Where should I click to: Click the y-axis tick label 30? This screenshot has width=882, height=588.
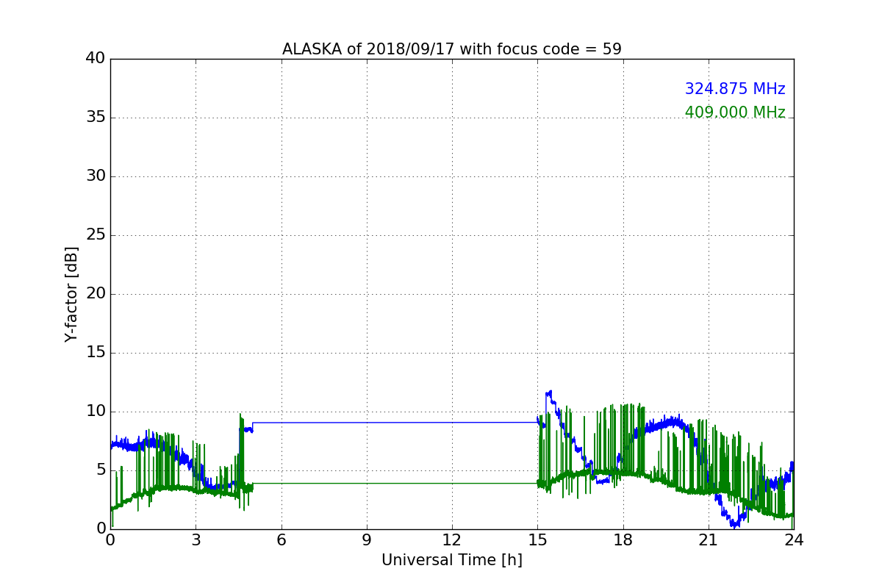(96, 176)
